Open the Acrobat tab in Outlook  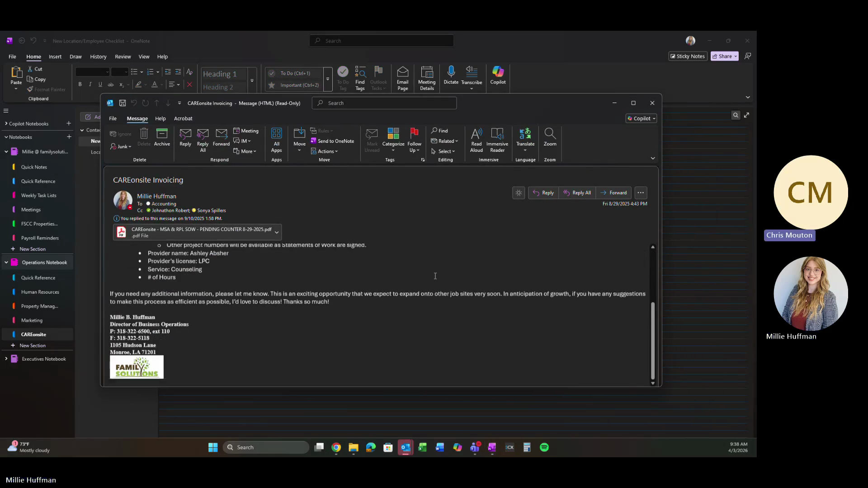pos(183,118)
